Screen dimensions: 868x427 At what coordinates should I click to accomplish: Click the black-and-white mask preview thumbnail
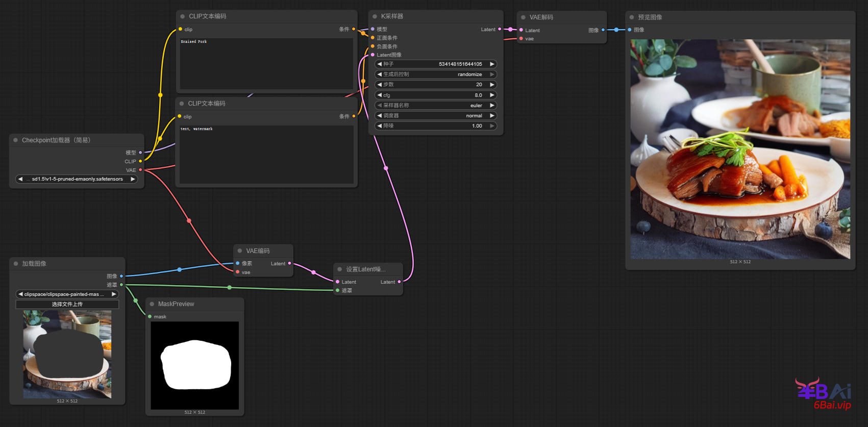195,365
